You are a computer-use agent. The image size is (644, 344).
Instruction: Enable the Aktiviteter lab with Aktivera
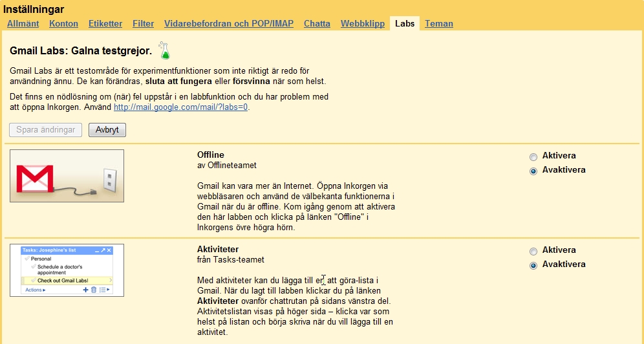point(533,252)
